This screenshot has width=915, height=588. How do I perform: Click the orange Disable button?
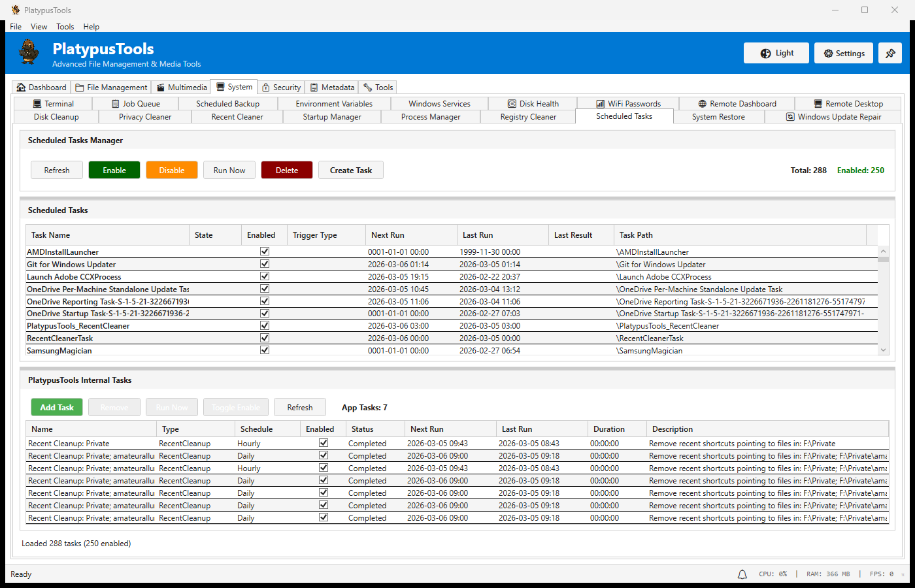(172, 171)
